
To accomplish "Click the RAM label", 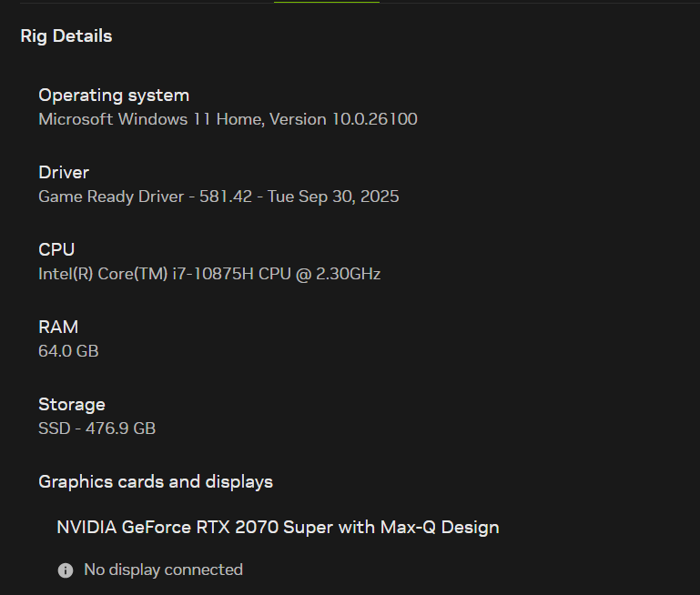I will [58, 327].
